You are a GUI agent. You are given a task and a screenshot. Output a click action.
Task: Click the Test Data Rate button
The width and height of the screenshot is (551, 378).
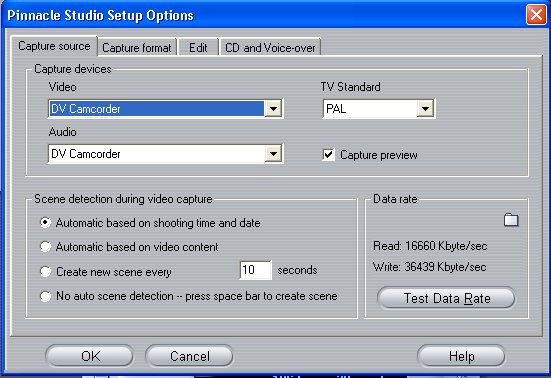[x=447, y=298]
